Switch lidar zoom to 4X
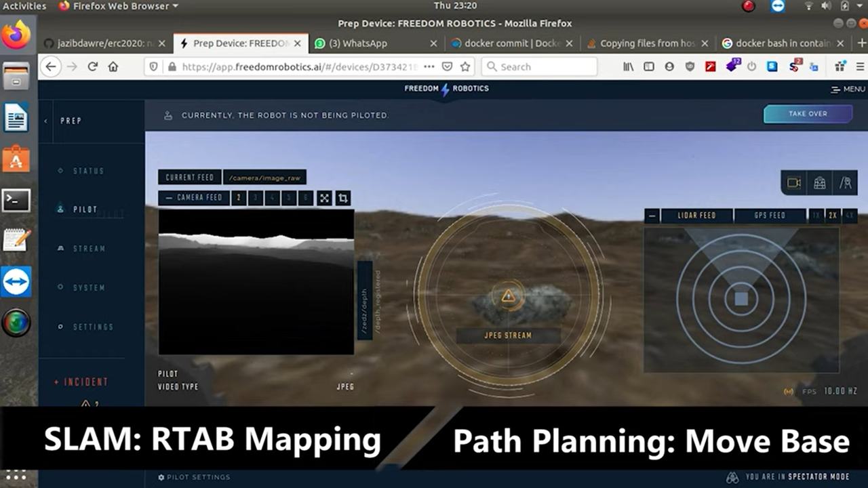Viewport: 868px width, 488px height. [848, 216]
